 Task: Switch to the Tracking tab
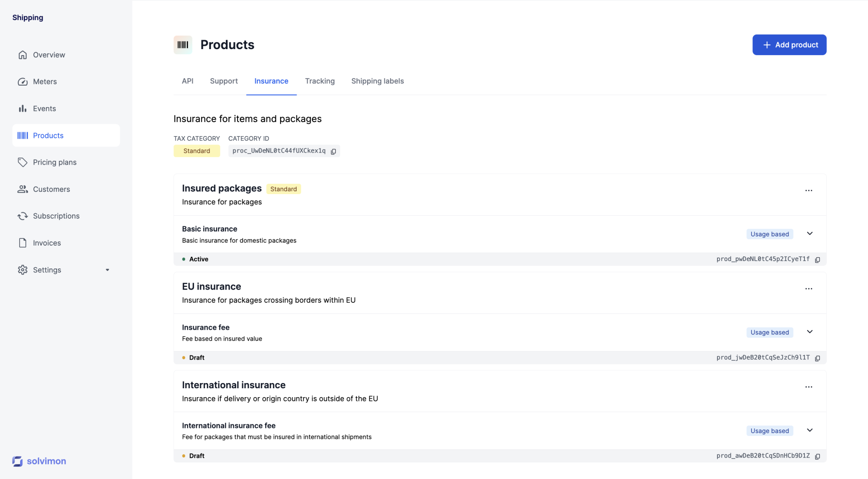click(320, 81)
